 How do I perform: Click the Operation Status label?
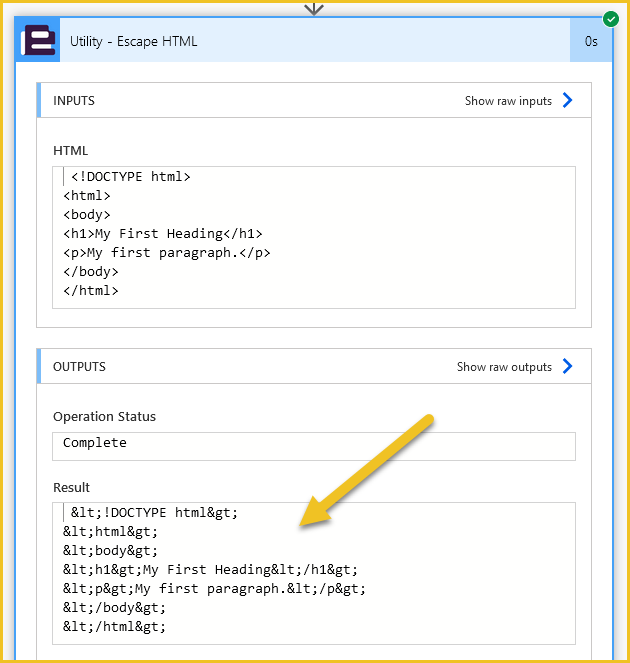[104, 416]
